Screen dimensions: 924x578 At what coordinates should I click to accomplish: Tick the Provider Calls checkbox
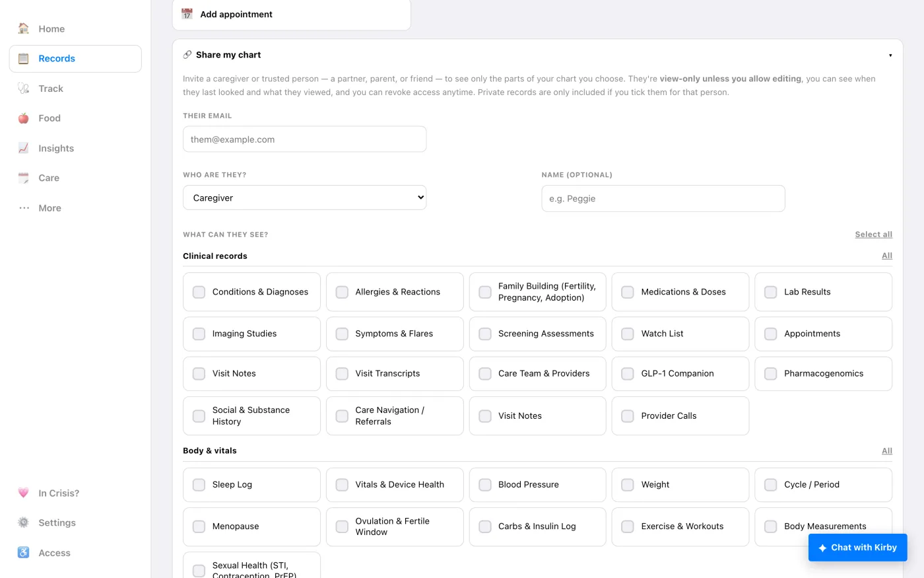click(628, 416)
